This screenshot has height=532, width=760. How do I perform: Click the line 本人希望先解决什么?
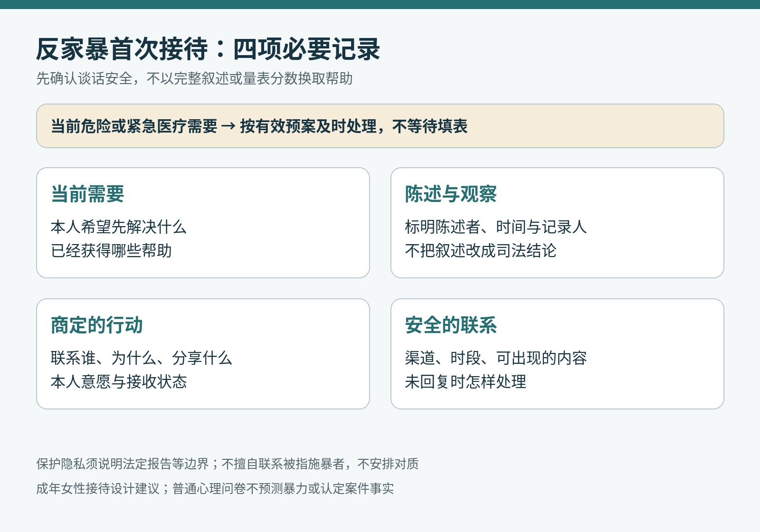point(119,227)
